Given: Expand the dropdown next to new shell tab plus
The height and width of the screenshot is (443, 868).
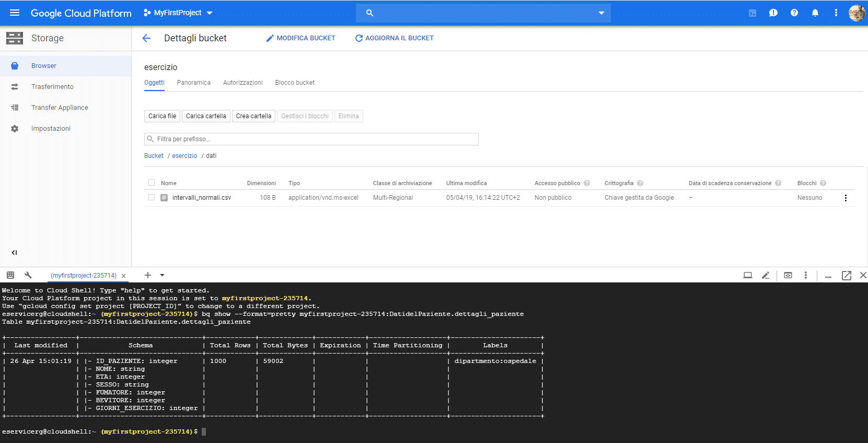Looking at the screenshot, I should point(163,275).
